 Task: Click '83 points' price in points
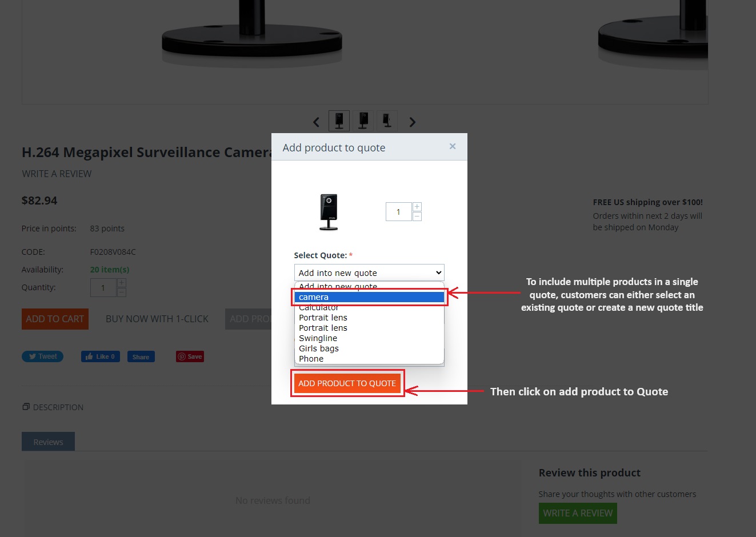click(x=107, y=229)
